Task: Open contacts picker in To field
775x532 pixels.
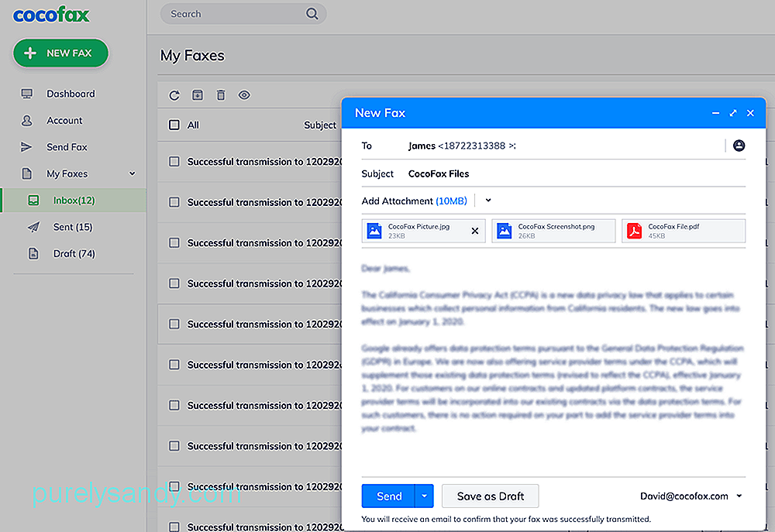Action: pyautogui.click(x=739, y=146)
